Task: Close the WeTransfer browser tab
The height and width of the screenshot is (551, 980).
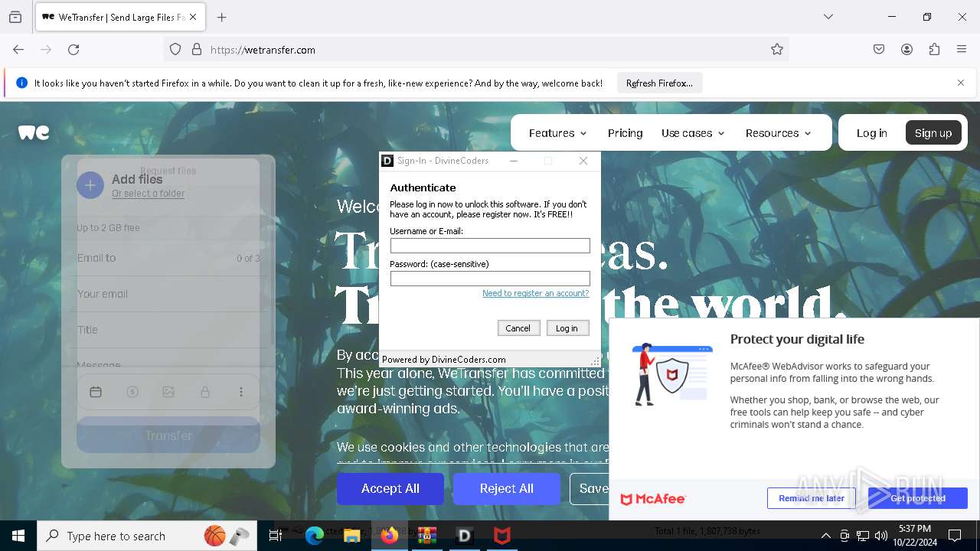Action: coord(193,17)
